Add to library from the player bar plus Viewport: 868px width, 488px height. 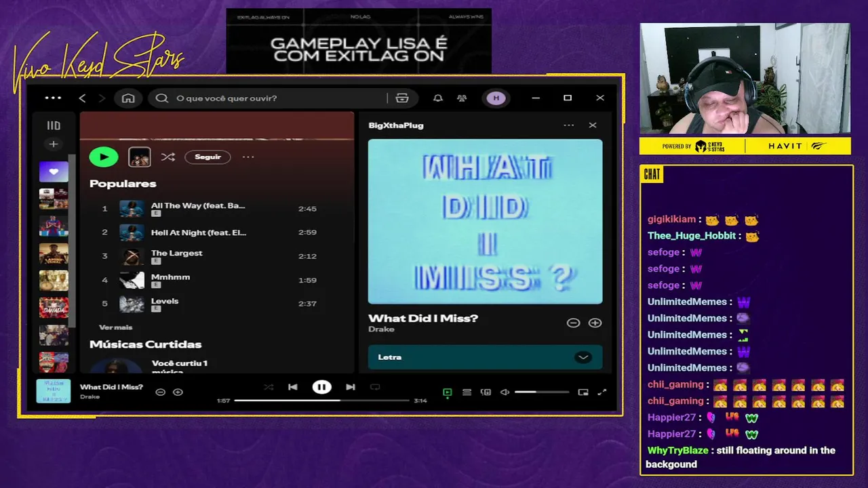point(178,392)
